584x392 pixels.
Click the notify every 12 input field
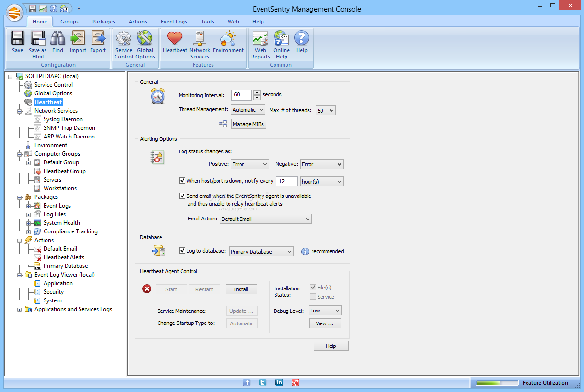point(286,182)
